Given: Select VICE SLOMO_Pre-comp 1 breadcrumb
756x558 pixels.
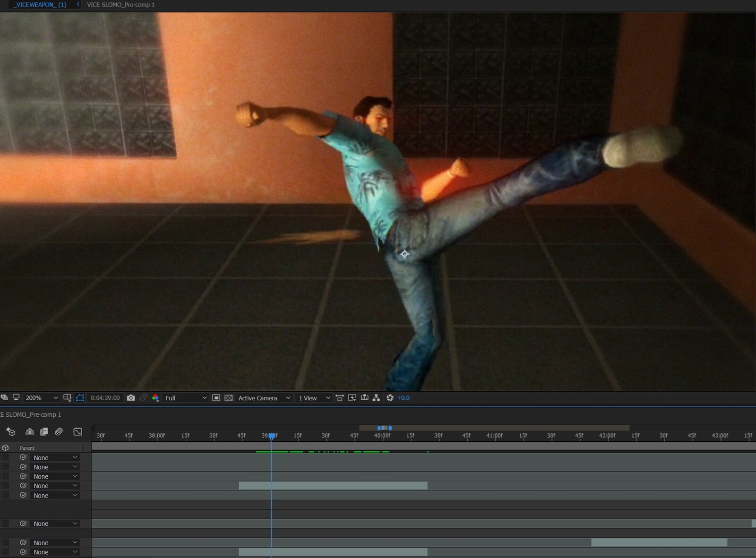Looking at the screenshot, I should (x=120, y=5).
